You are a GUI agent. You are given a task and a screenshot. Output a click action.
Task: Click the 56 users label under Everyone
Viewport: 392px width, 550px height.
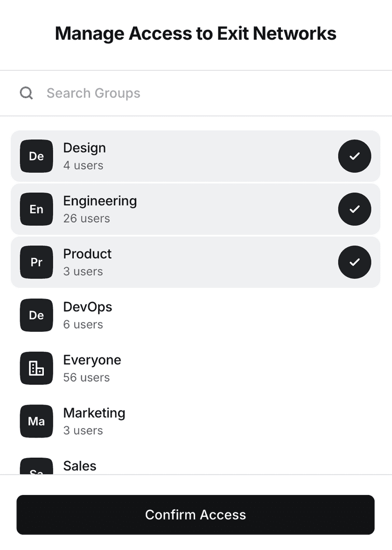87,377
